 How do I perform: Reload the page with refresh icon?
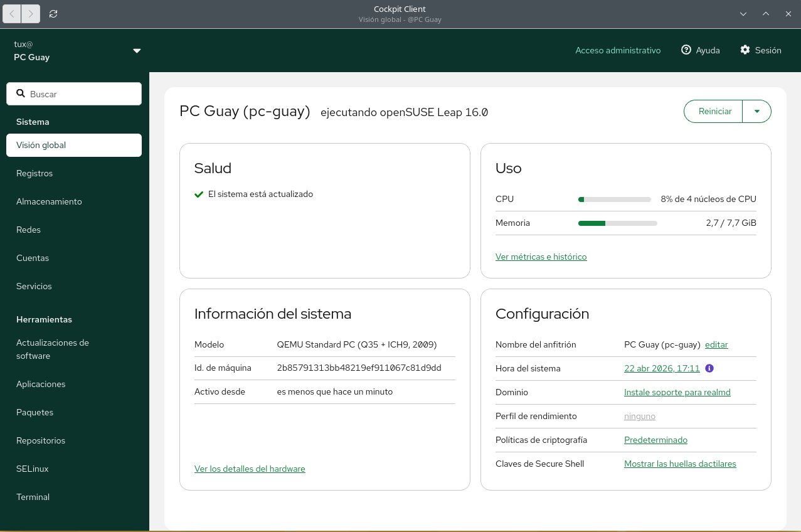tap(53, 14)
